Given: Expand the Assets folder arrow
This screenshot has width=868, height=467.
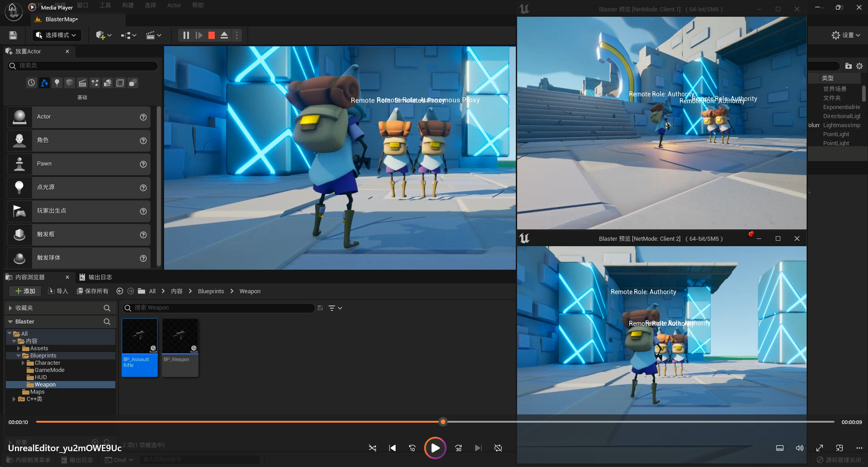Looking at the screenshot, I should tap(19, 348).
